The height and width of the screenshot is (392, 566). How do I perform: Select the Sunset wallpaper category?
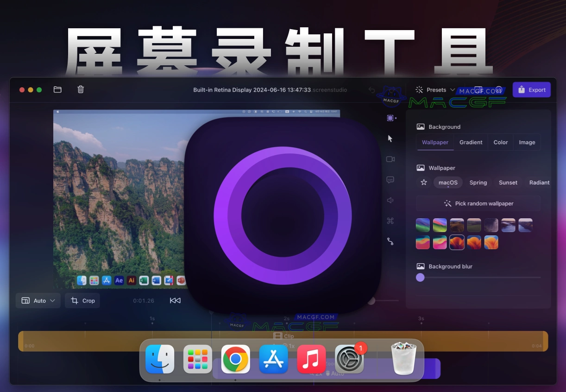tap(508, 183)
